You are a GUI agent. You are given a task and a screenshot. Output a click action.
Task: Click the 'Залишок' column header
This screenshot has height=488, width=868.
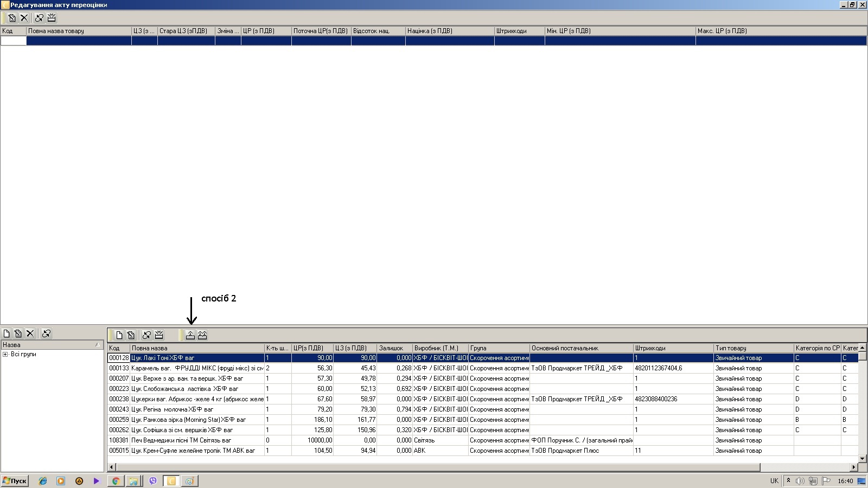pos(394,348)
